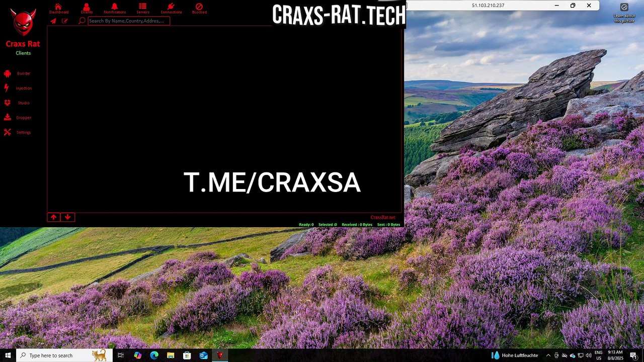The image size is (644, 362).
Task: Focus the Search By Name,Country,Addres field
Action: [129, 21]
